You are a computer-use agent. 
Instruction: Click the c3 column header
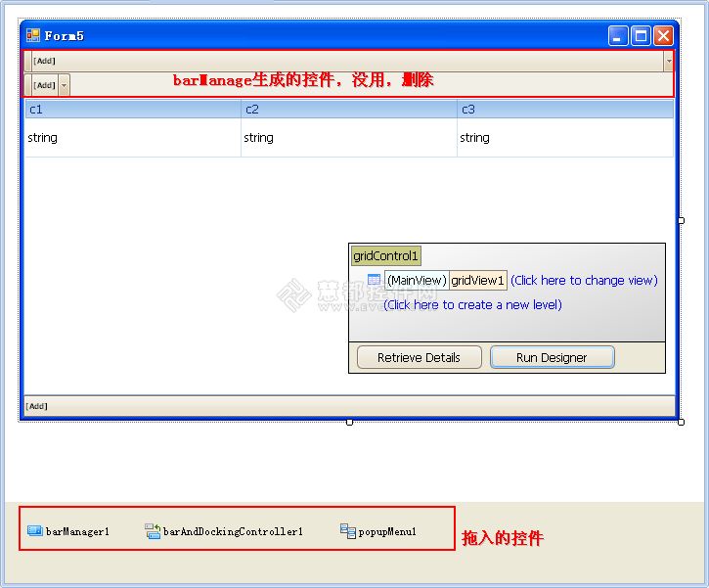coord(565,110)
